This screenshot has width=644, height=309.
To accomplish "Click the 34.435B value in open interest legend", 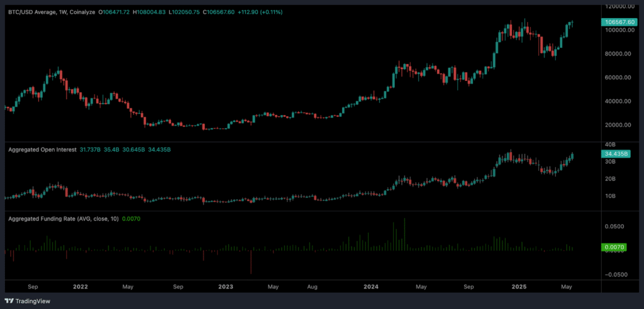I will click(x=159, y=149).
